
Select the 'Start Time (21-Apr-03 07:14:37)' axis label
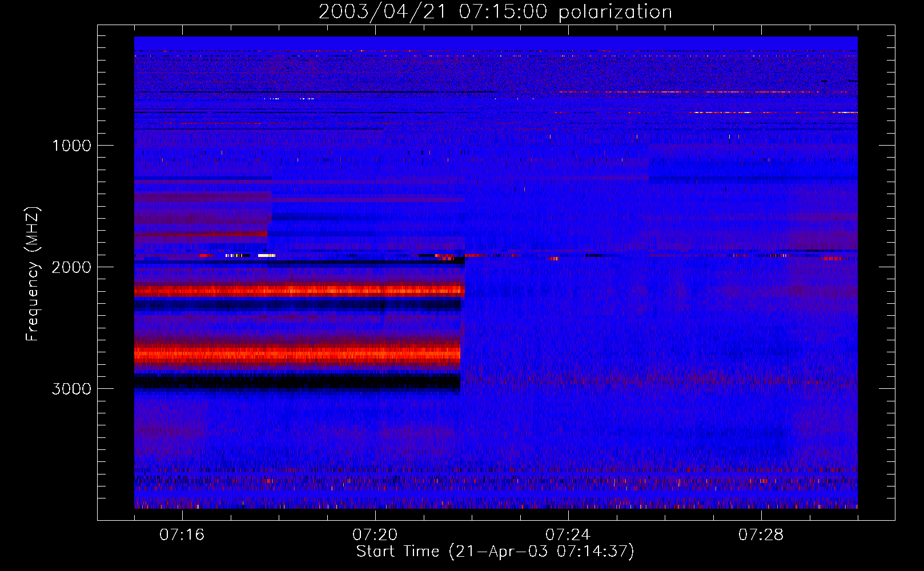(x=495, y=552)
